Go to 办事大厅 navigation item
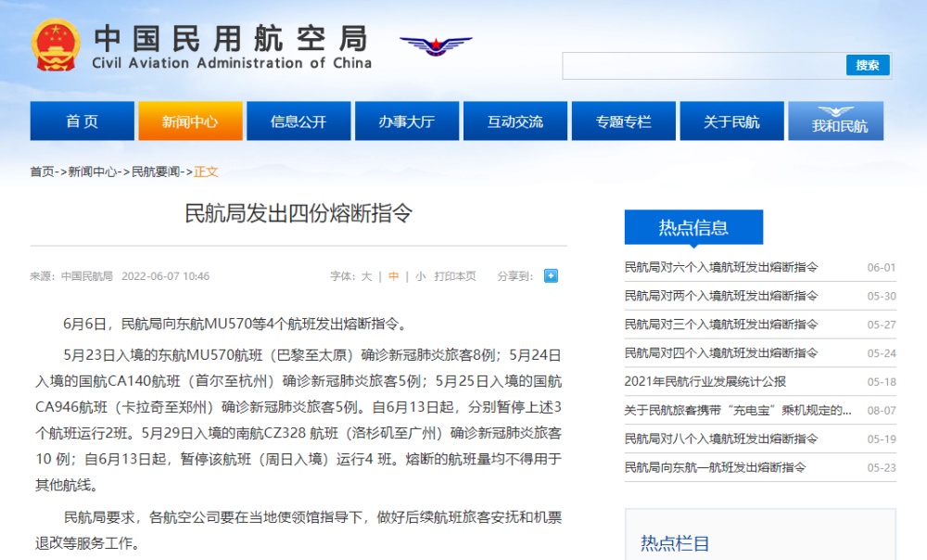 pos(406,121)
